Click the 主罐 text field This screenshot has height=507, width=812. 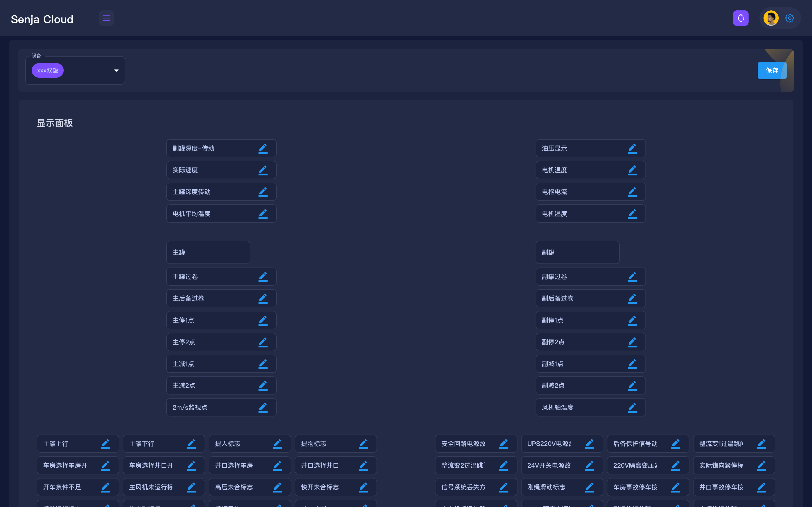point(208,253)
